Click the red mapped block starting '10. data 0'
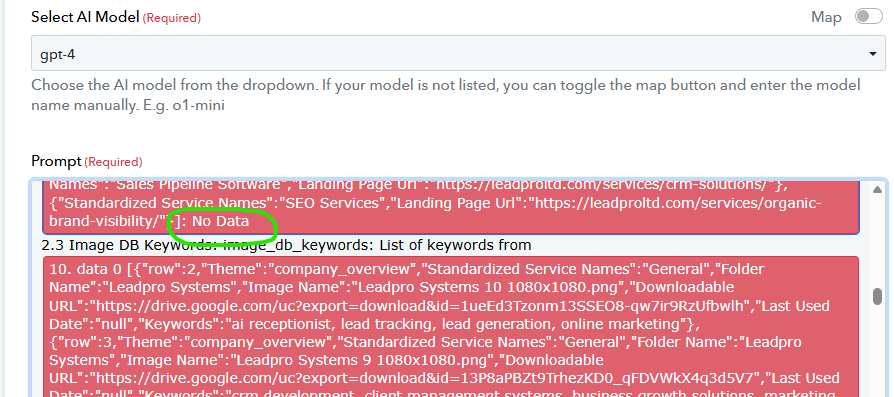894x397 pixels. (451, 327)
